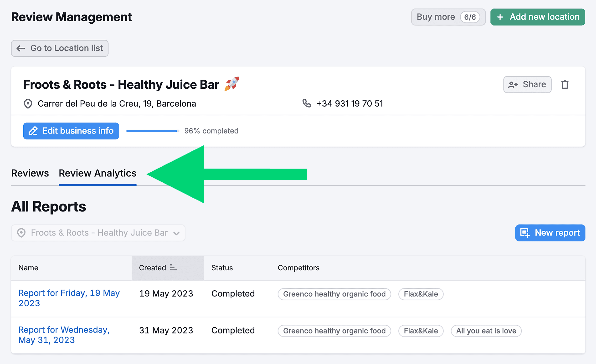Image resolution: width=596 pixels, height=364 pixels.
Task: Create a New report
Action: tap(550, 233)
